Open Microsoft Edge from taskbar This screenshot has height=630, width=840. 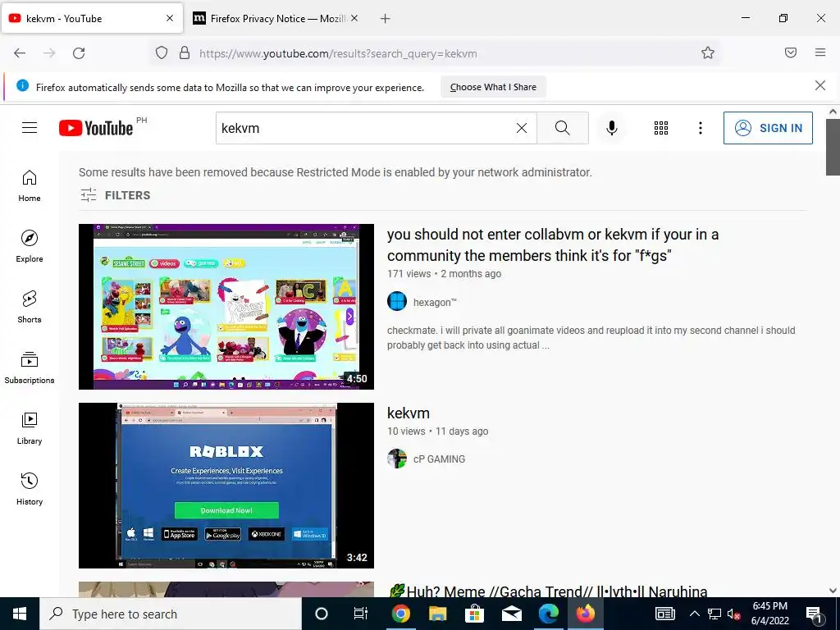coord(549,614)
